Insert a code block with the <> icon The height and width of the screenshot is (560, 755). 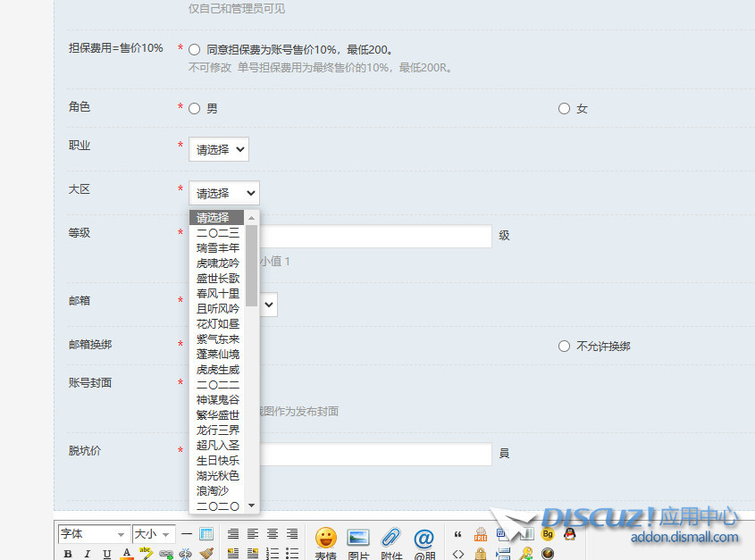click(x=457, y=554)
